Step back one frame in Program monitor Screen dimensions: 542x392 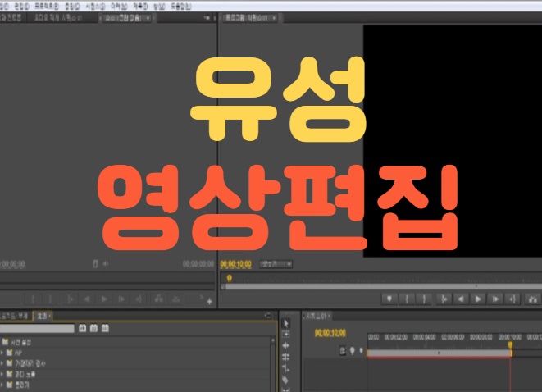point(461,299)
